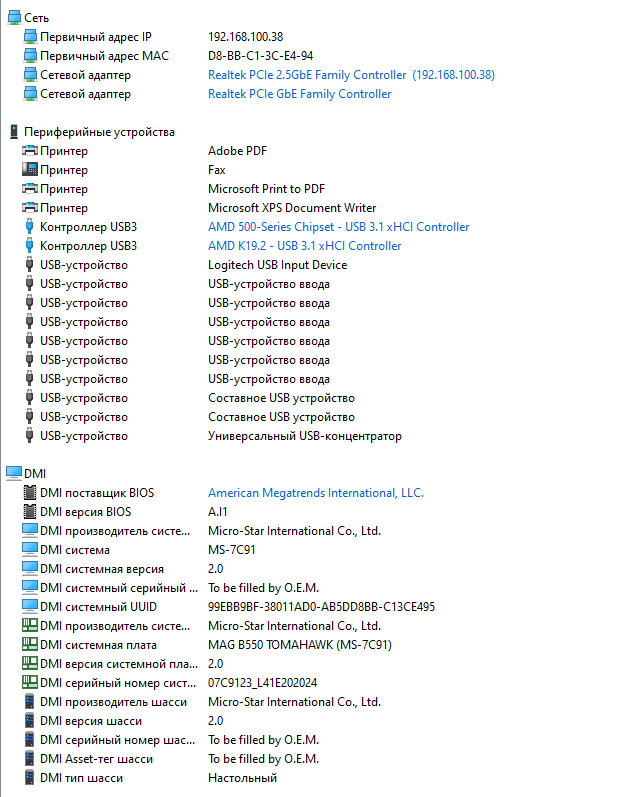Select the Настольный chassis type value
Viewport: 627px width, 797px height.
coord(242,778)
